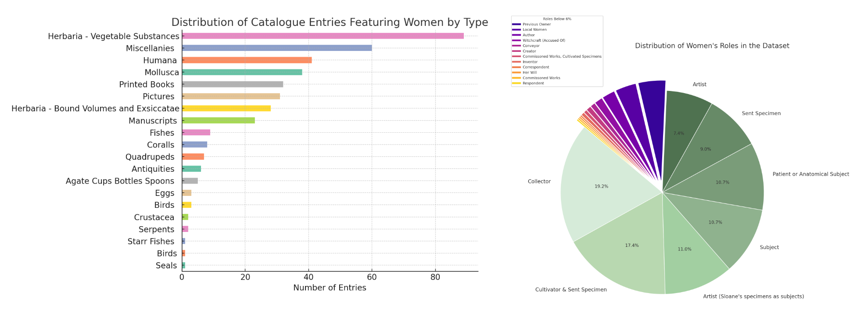Click the orange Humana bar
Image resolution: width=868 pixels, height=322 pixels.
[x=247, y=60]
